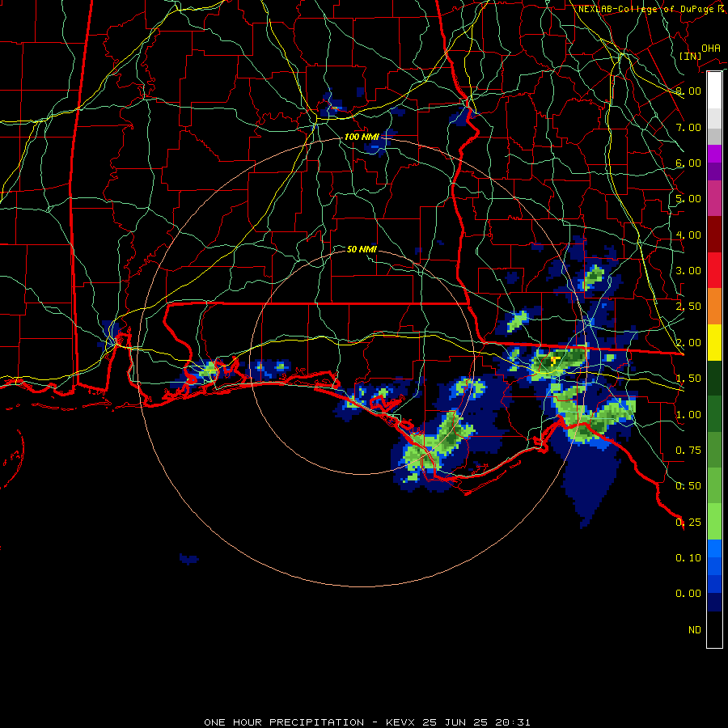Click the 1.00 legend value
The width and height of the screenshot is (728, 728).
pos(688,415)
